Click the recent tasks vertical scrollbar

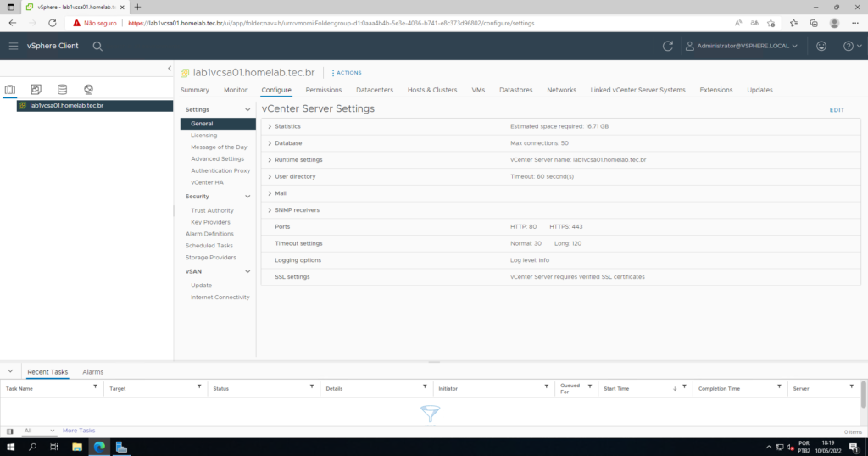click(864, 395)
